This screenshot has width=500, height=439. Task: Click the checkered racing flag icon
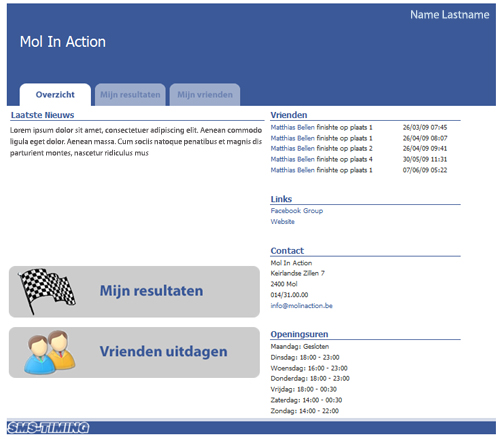click(x=47, y=291)
